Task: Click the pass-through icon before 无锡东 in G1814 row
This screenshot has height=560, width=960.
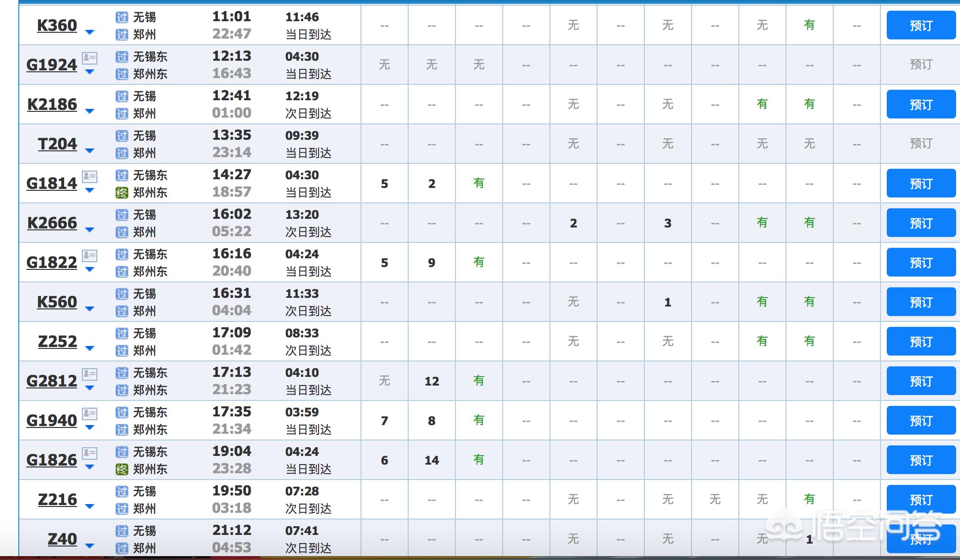Action: coord(122,175)
